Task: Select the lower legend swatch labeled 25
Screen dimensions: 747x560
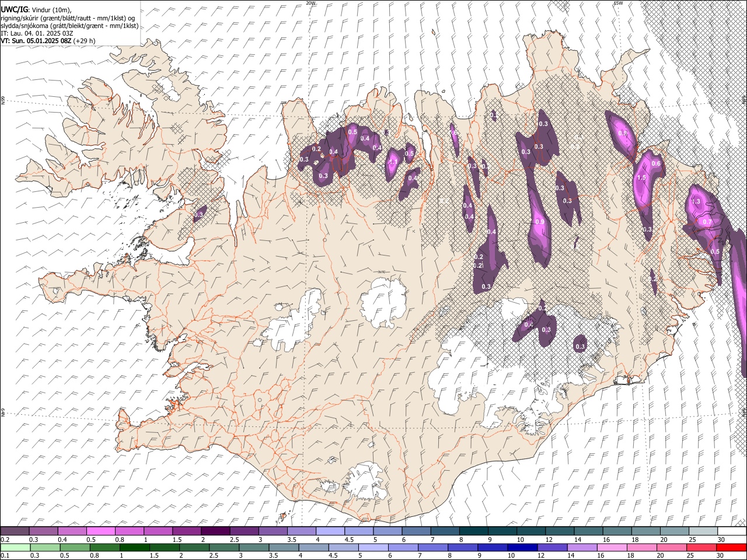Action: [701, 548]
